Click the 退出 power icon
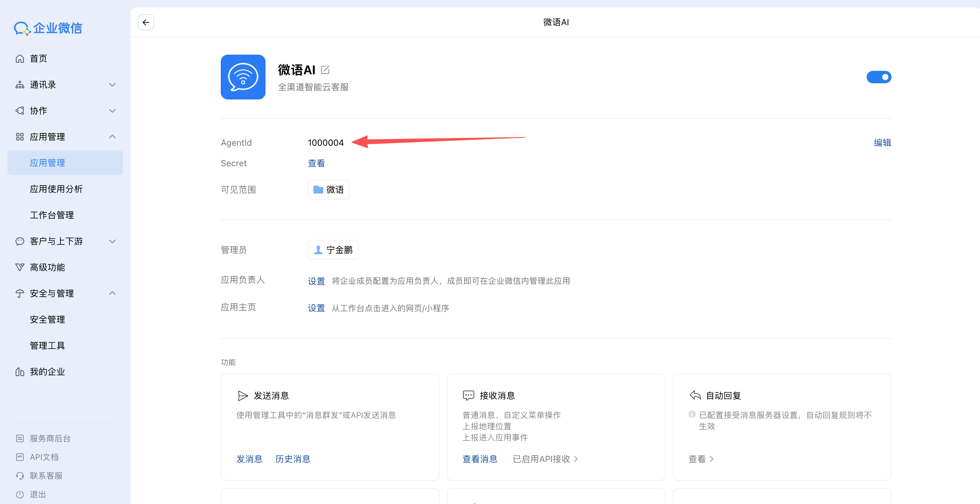Viewport: 980px width, 504px height. 20,494
